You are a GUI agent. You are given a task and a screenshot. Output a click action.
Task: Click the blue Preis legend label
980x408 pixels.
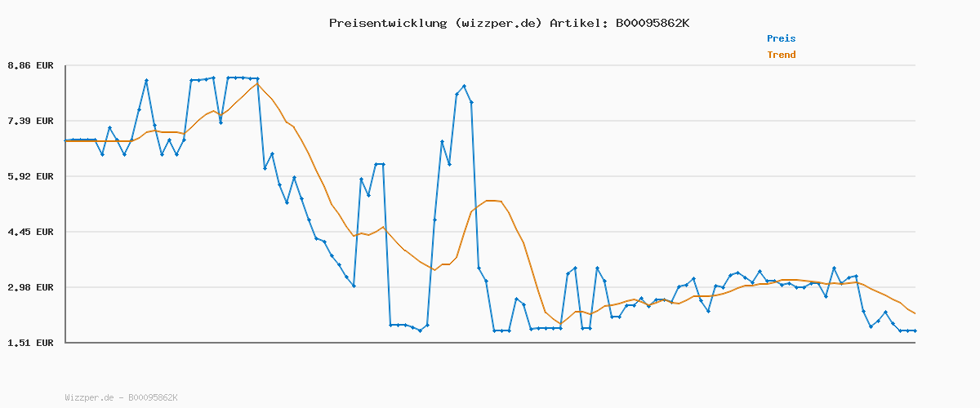[x=781, y=38]
